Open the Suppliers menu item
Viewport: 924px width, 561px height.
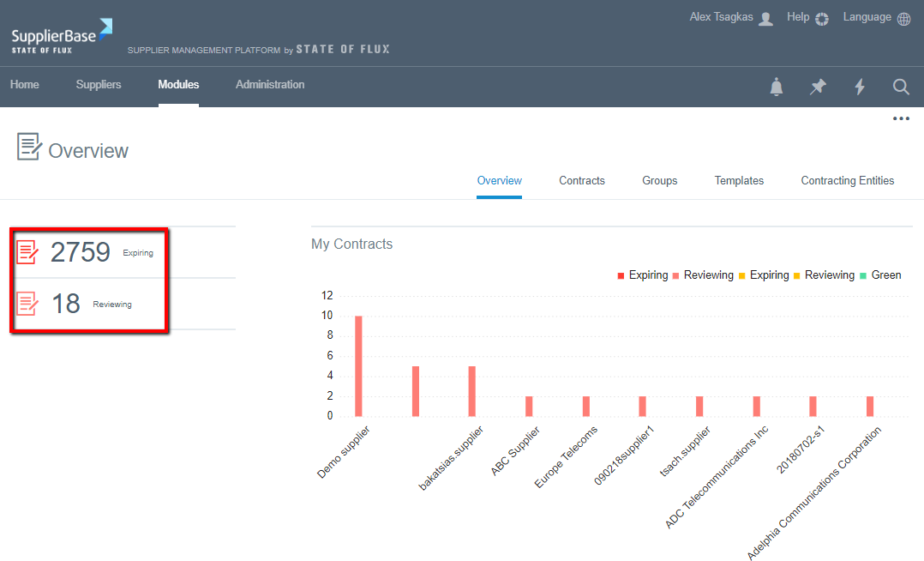click(99, 85)
